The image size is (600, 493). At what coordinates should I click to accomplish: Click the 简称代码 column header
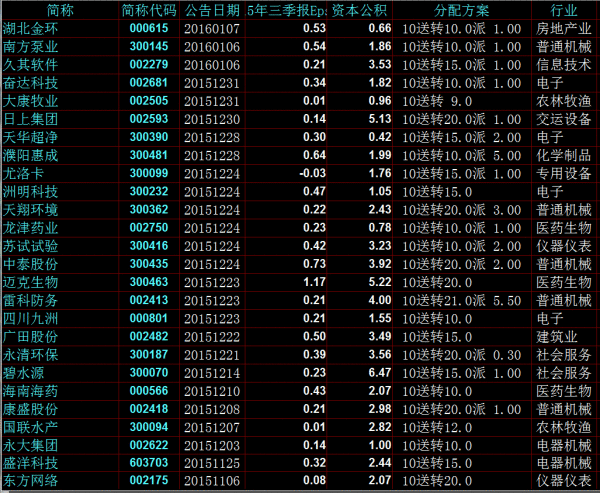tap(149, 10)
